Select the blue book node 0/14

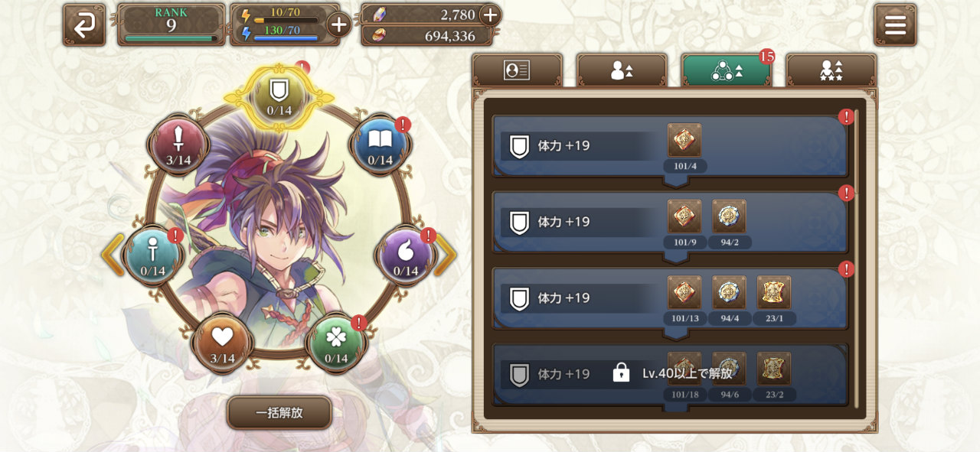(381, 145)
